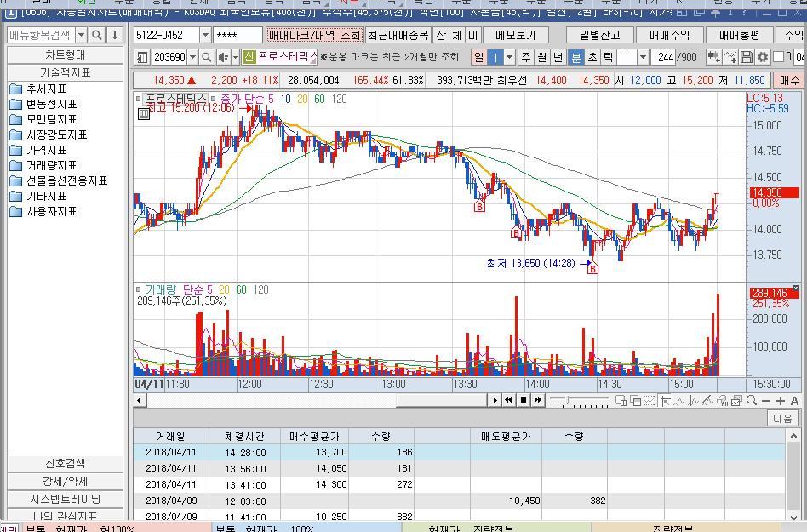Open the 시스템트레이딩 panel tab

coord(65,499)
